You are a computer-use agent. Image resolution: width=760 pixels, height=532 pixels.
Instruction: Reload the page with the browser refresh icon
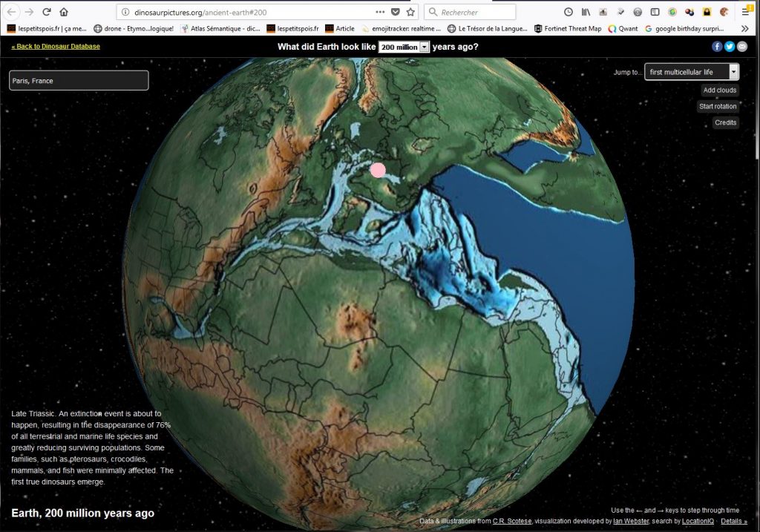47,12
